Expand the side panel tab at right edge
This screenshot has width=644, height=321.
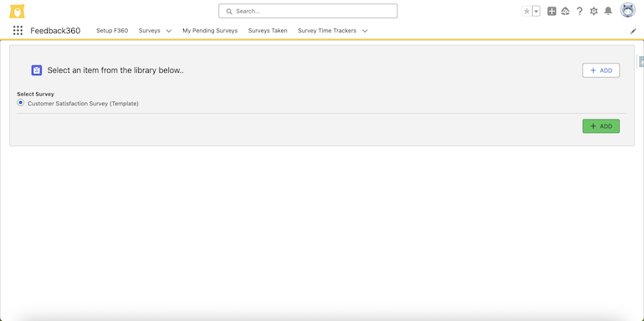(641, 62)
